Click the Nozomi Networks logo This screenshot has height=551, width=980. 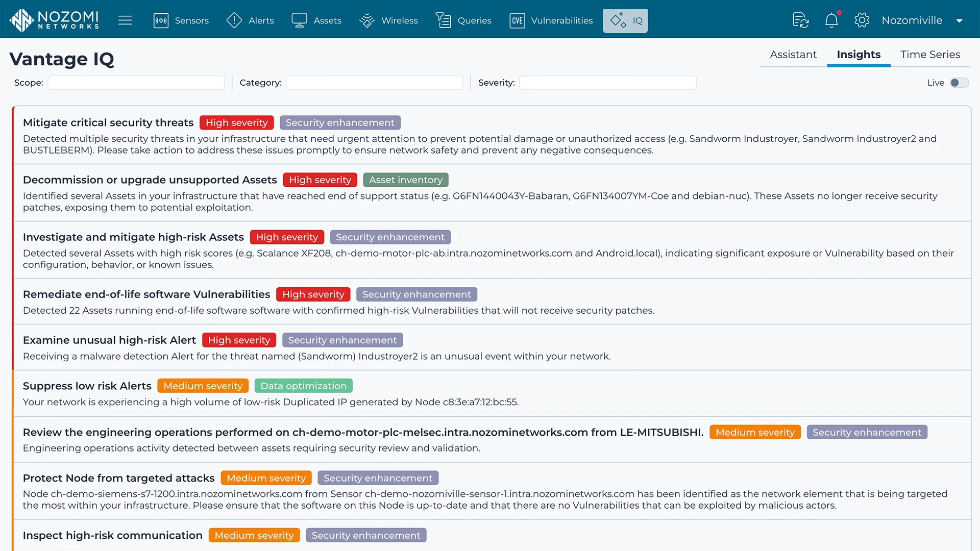[54, 20]
